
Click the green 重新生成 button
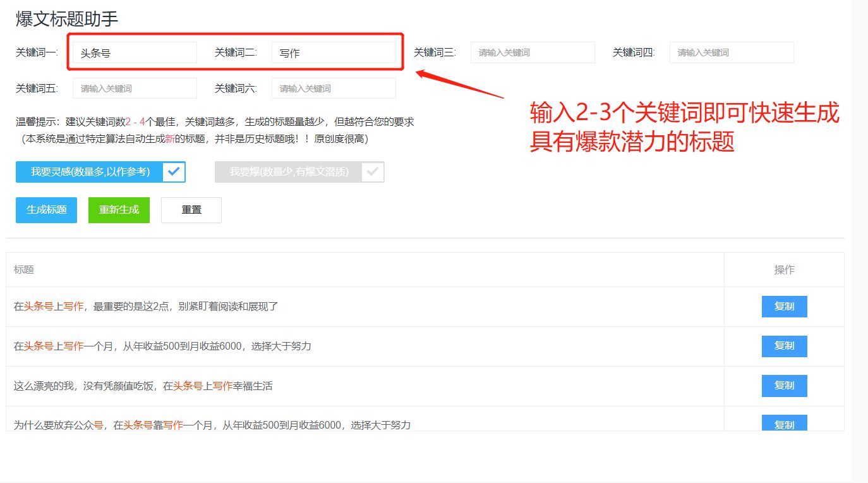118,210
